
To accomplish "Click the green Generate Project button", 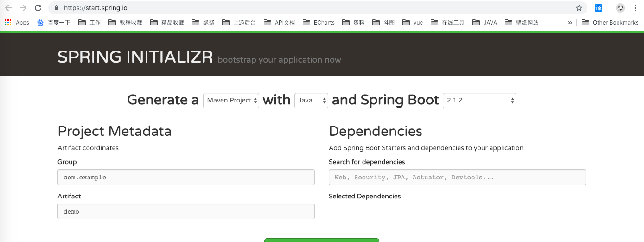I will pyautogui.click(x=322, y=240).
